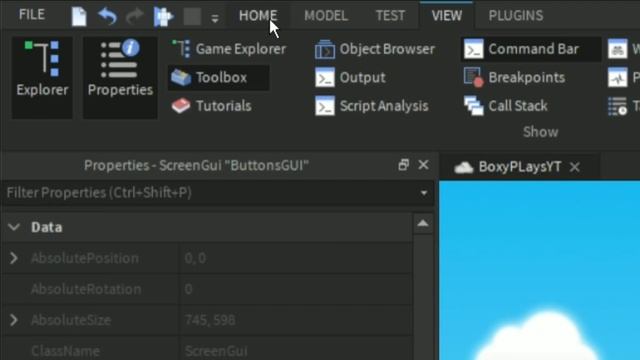Click the AbsoluteRotation property label
640x360 pixels.
click(x=86, y=289)
